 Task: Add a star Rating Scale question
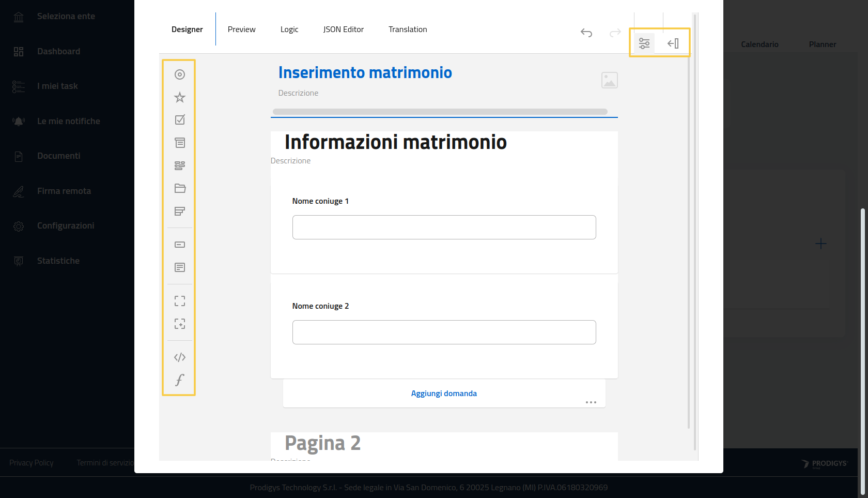[179, 97]
